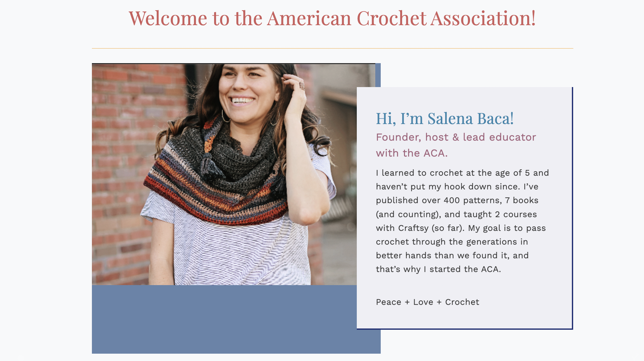Click the thin divider line under the heading
644x361 pixels.
point(333,48)
